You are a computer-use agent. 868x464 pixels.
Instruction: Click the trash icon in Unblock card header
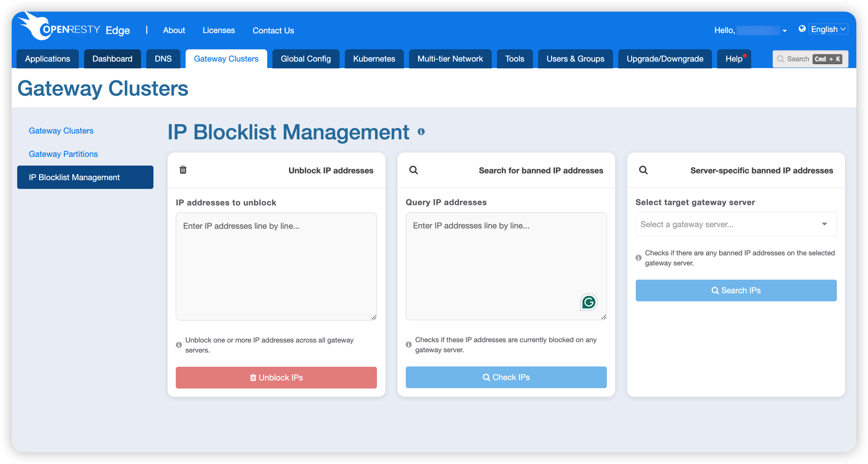[x=183, y=170]
